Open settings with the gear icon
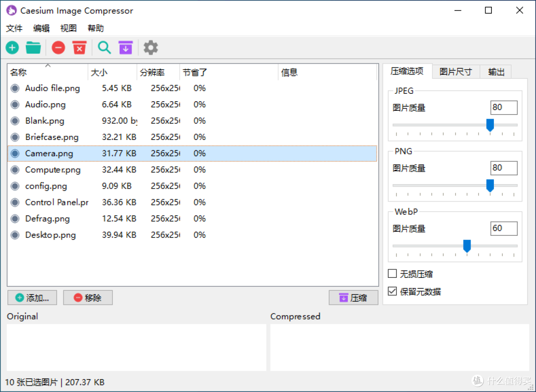Image resolution: width=536 pixels, height=392 pixels. click(x=150, y=47)
